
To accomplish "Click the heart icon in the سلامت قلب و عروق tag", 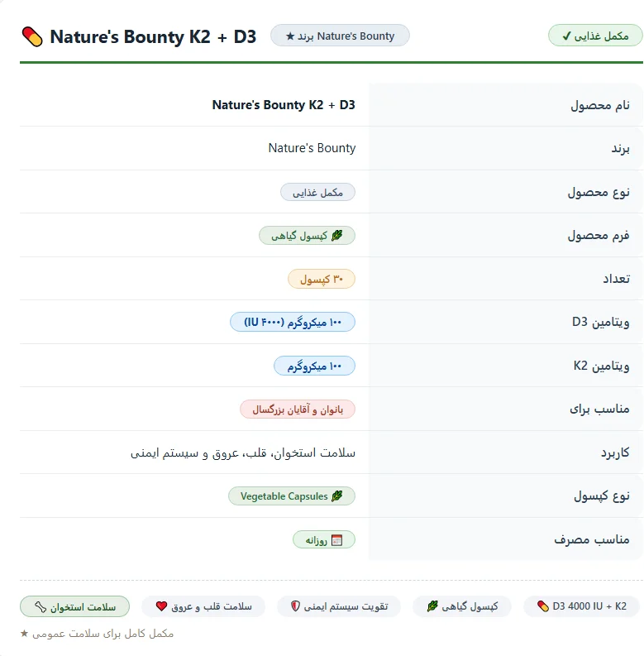I will [x=161, y=606].
